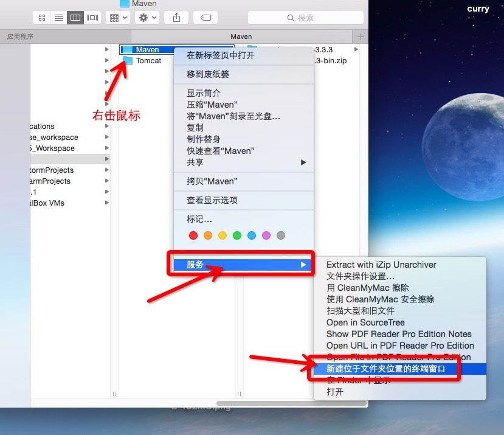The width and height of the screenshot is (504, 435).
Task: Expand the 共享 submenu
Action: 244,162
